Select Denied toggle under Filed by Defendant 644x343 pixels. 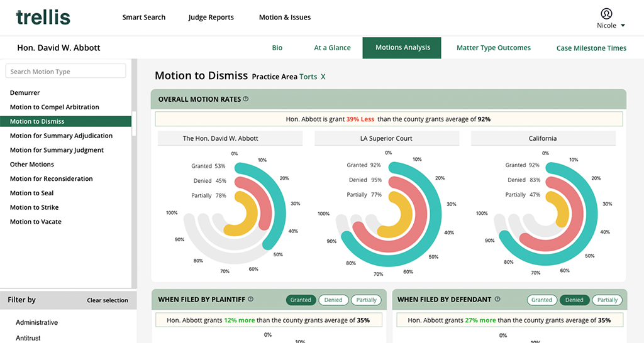click(574, 300)
